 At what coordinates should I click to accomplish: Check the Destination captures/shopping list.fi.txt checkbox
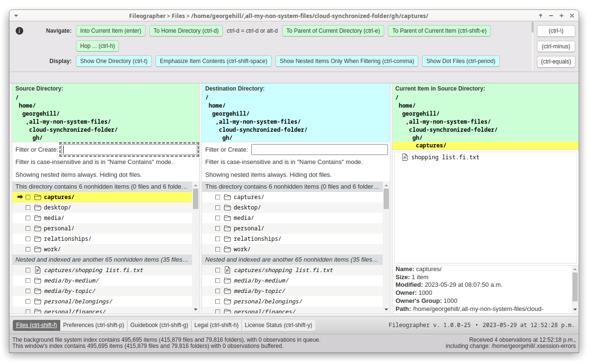coord(218,270)
